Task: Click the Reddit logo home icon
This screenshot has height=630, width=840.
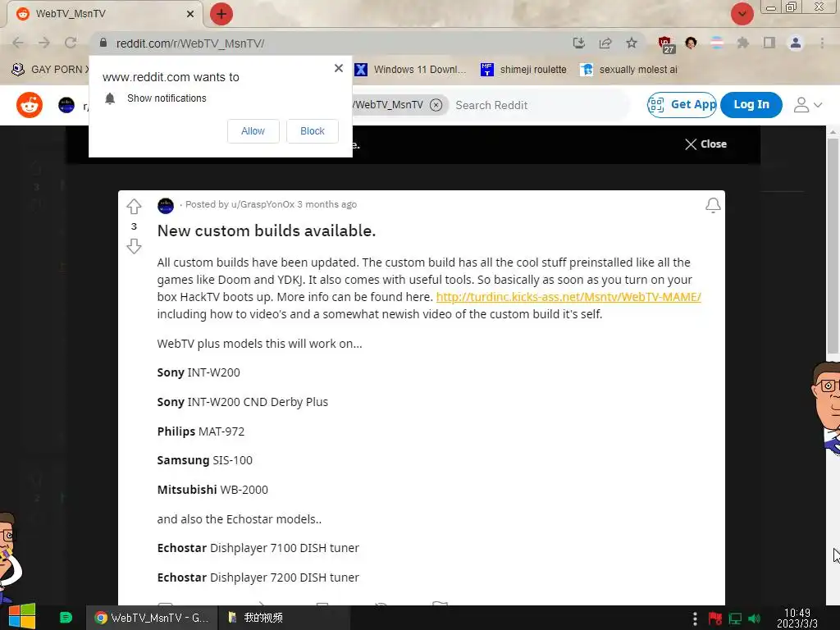Action: pyautogui.click(x=30, y=104)
